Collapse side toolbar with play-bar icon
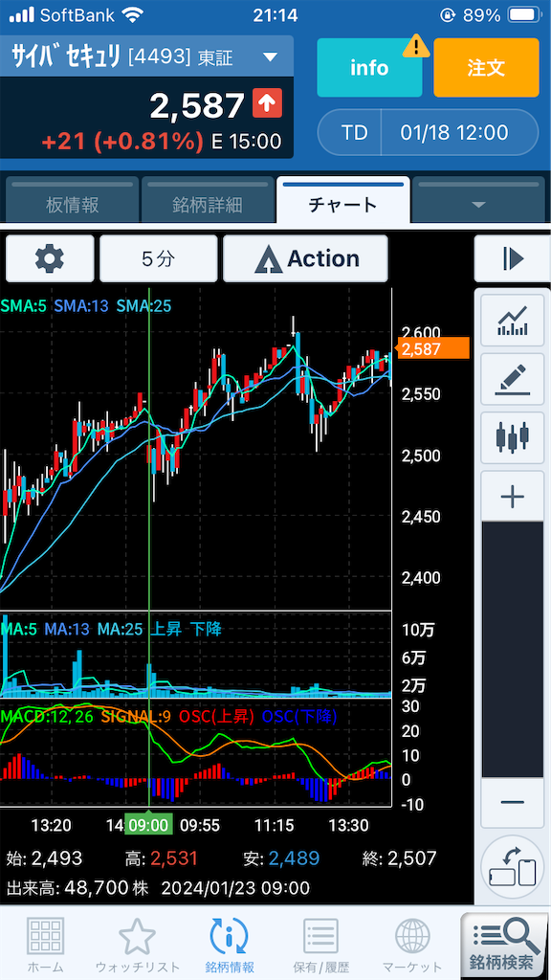This screenshot has height=980, width=551. 512,258
